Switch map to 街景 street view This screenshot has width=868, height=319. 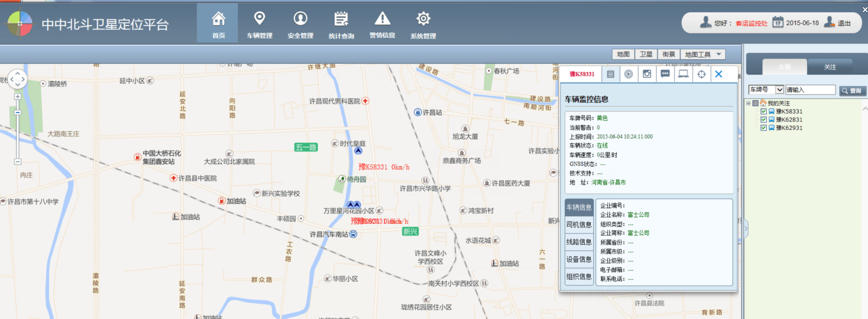point(669,54)
